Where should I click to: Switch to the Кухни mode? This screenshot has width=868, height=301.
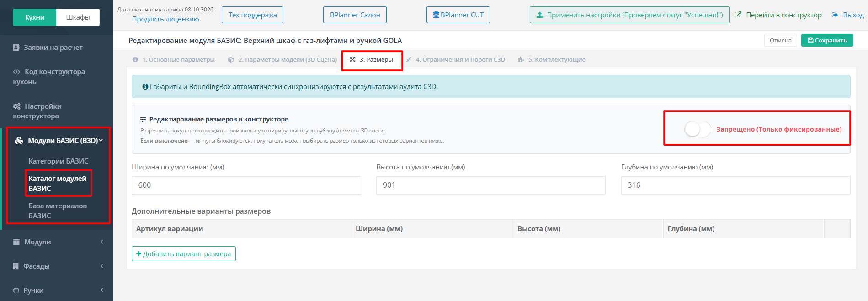(35, 17)
